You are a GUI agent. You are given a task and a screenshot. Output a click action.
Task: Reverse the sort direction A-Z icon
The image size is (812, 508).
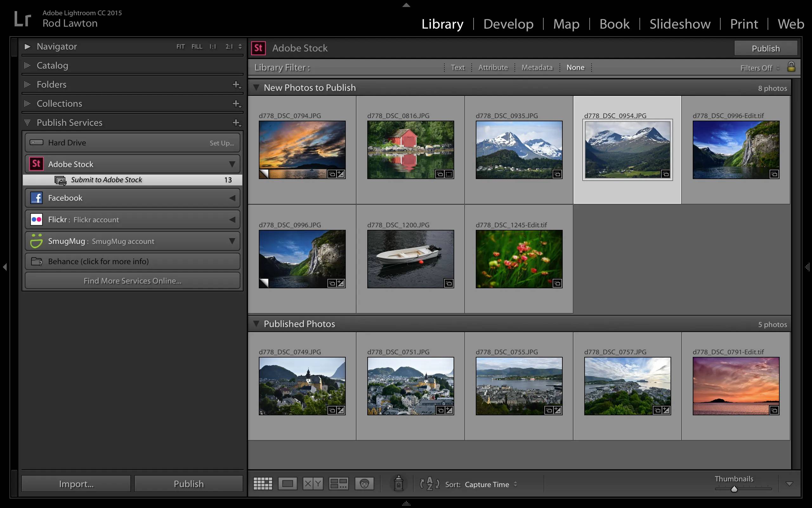click(x=429, y=484)
